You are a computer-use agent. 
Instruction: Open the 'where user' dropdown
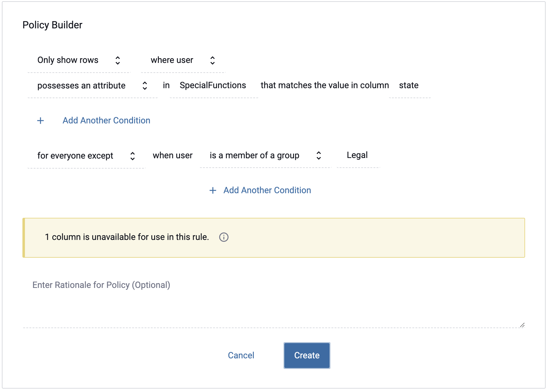[183, 60]
